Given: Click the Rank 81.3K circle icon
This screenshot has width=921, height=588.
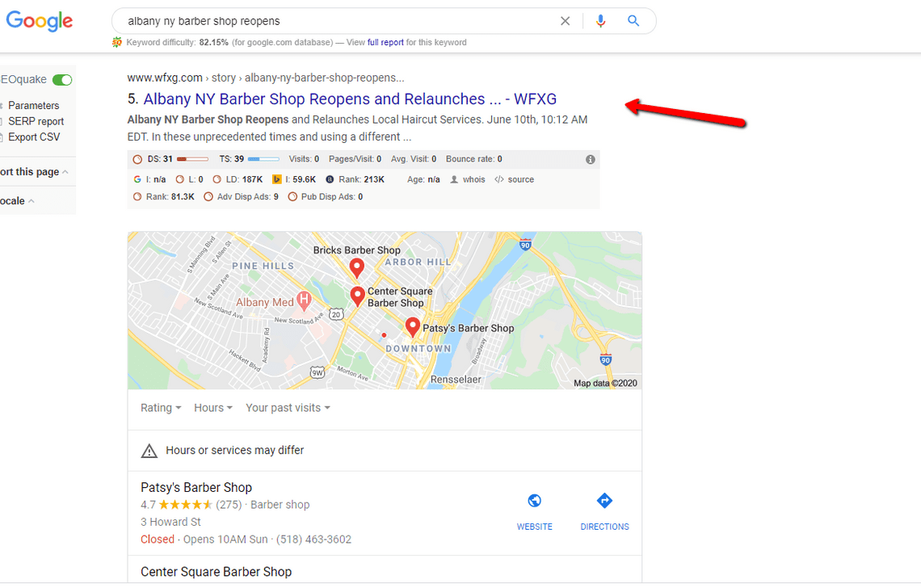Looking at the screenshot, I should pyautogui.click(x=137, y=197).
